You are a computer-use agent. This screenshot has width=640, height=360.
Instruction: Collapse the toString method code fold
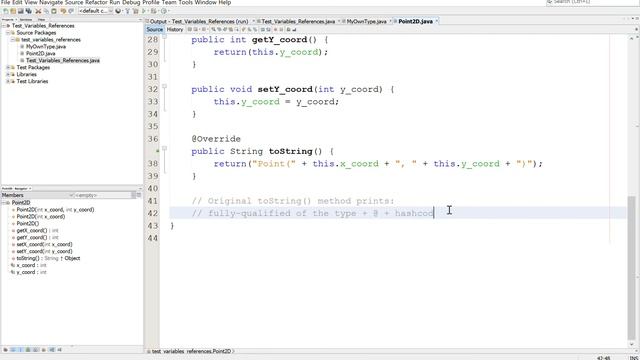click(x=164, y=149)
